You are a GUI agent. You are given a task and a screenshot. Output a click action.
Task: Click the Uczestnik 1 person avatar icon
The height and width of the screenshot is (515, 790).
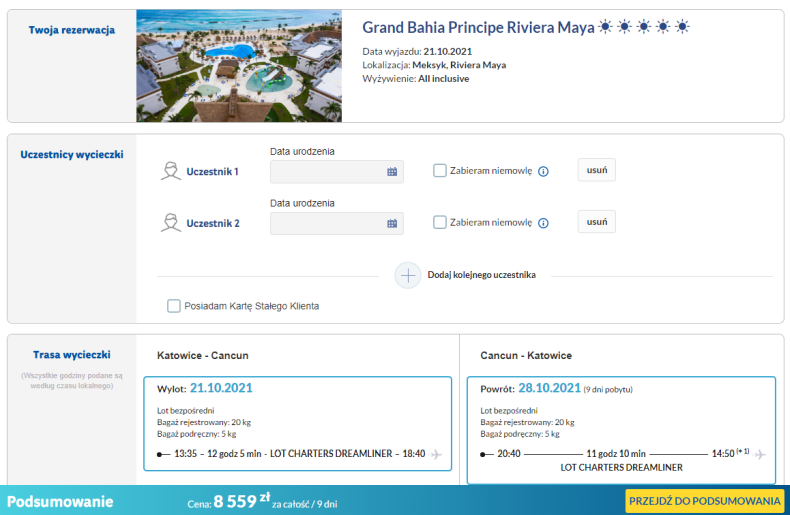point(171,171)
